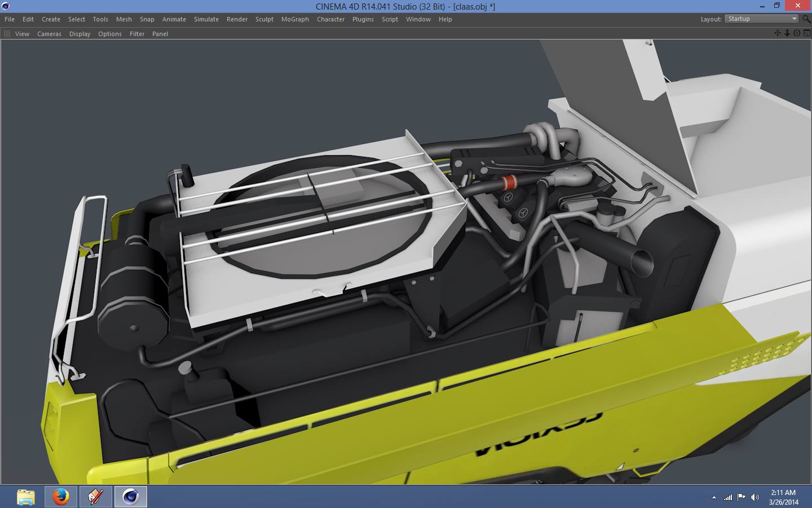Open the MoGraph menu
The width and height of the screenshot is (812, 508).
(295, 19)
